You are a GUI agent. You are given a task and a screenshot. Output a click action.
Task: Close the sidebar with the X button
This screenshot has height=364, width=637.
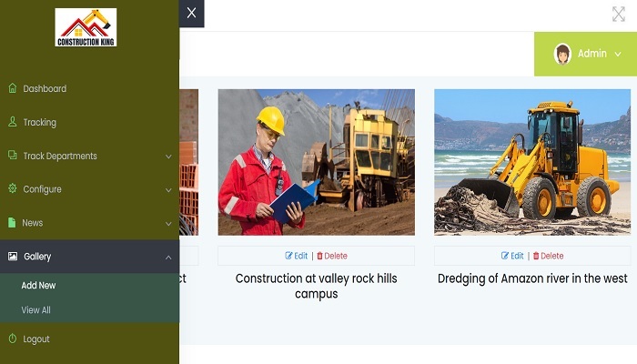(x=191, y=13)
